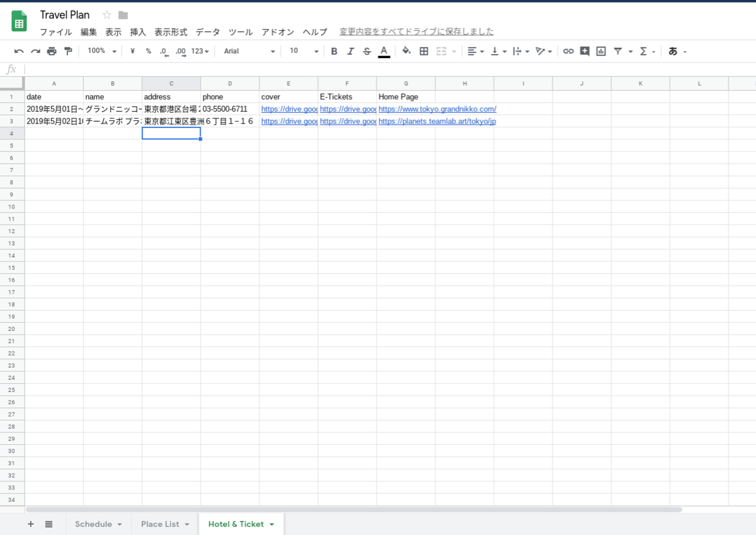Open the Arial font dropdown
Screen dimensions: 756x535
(249, 51)
